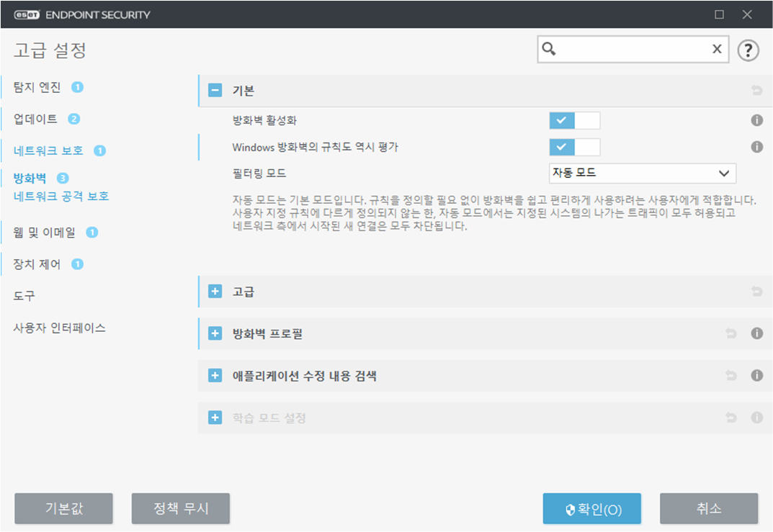Click info icon for Windows 방화벽 규칙 평가
Image resolution: width=773 pixels, height=532 pixels.
tap(756, 147)
